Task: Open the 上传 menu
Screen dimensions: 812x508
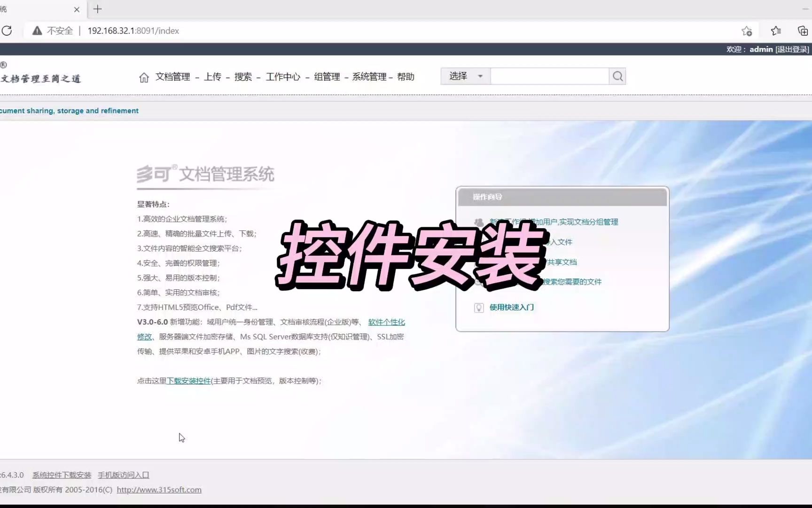Action: [212, 77]
